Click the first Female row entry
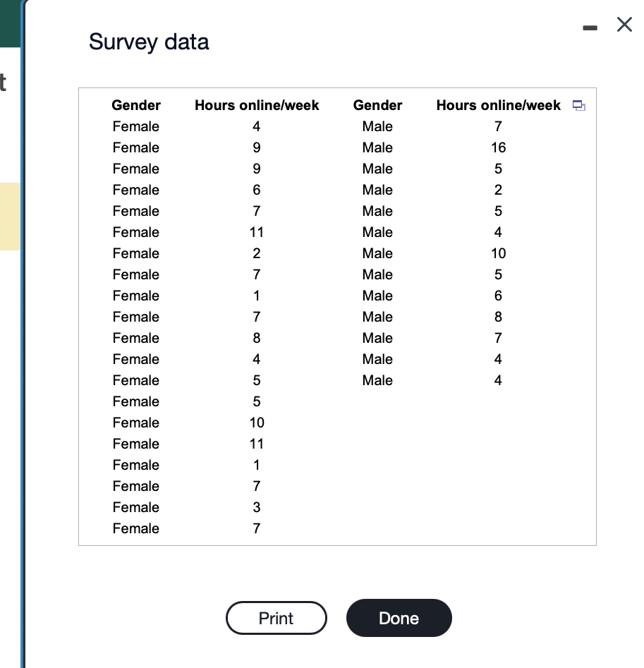This screenshot has width=644, height=668. coord(135,126)
